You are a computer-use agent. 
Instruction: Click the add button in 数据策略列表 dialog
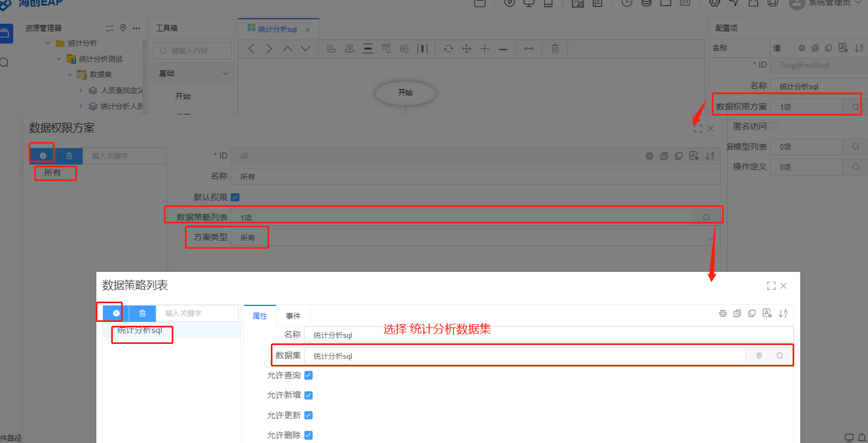click(x=116, y=313)
